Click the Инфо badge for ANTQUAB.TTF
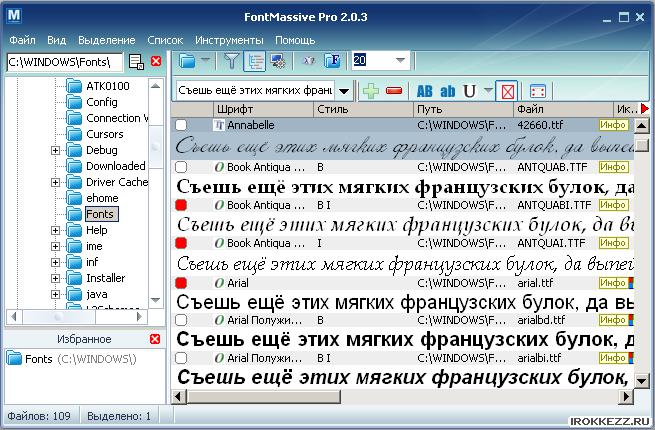This screenshot has height=430, width=655. [x=613, y=167]
